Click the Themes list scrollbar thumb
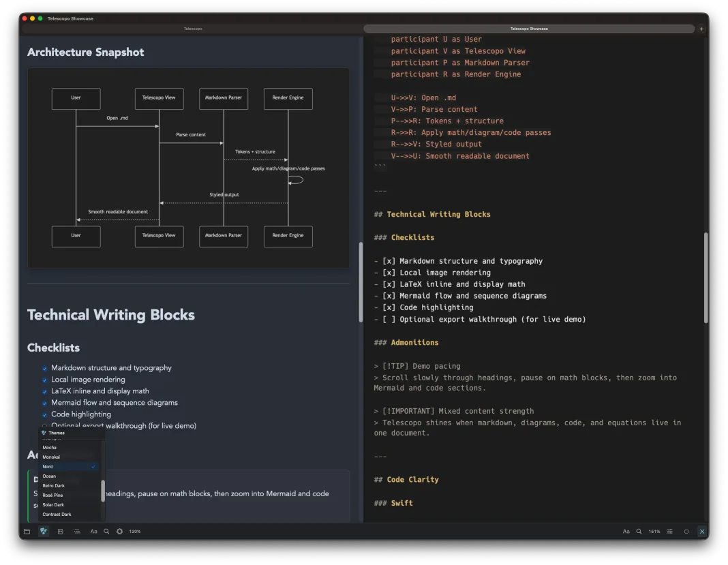 pos(103,491)
